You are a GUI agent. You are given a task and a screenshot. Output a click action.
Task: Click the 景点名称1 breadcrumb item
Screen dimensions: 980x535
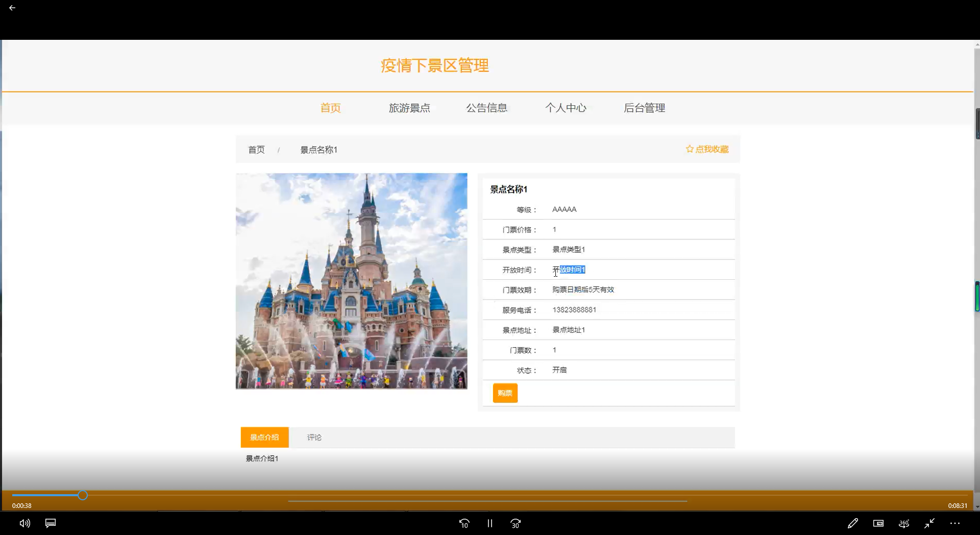click(x=318, y=150)
